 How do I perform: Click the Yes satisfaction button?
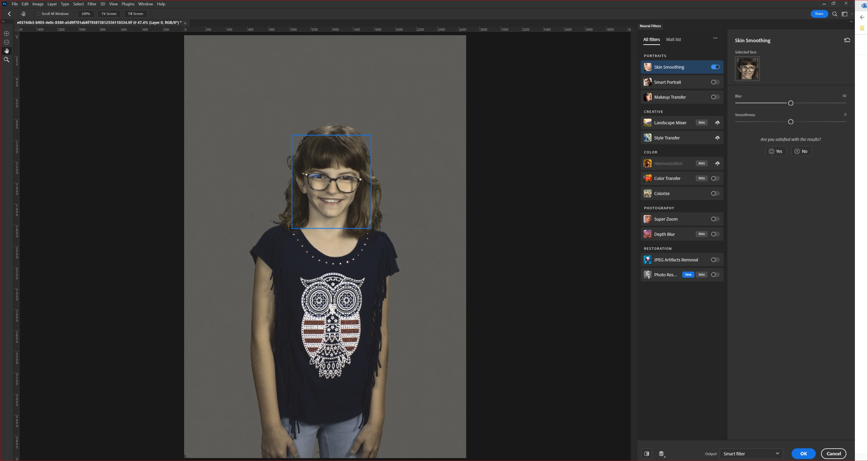click(776, 151)
